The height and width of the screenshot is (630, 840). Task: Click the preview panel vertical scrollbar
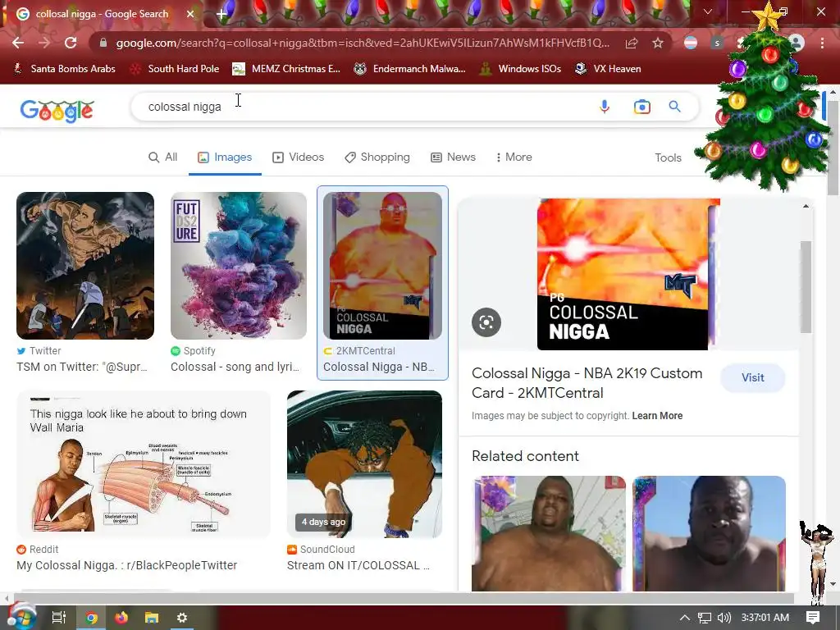[x=806, y=286]
